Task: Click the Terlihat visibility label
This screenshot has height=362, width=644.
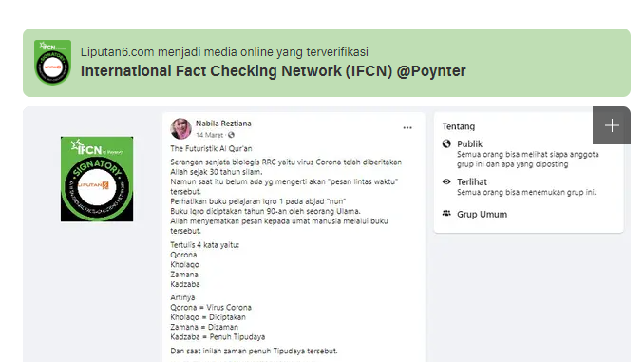Action: coord(472,181)
